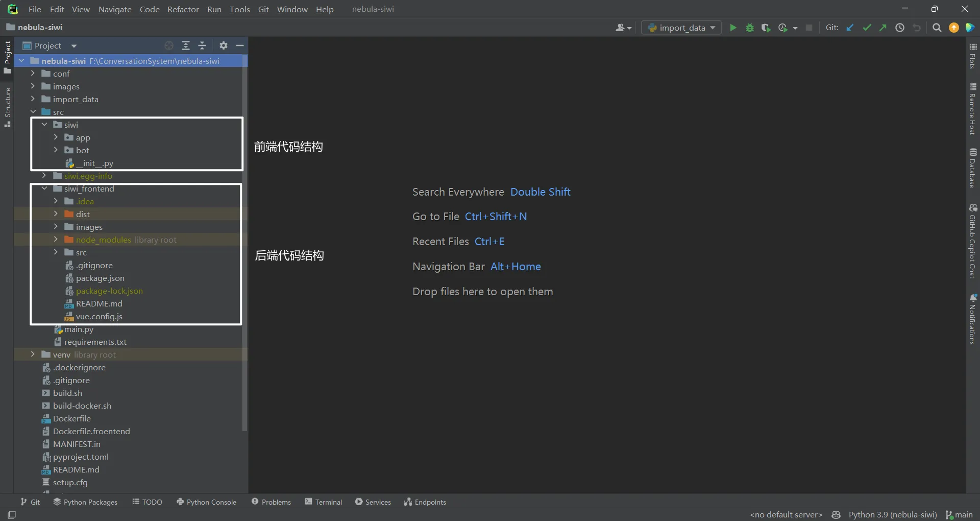980x521 pixels.
Task: Open Project panel settings gear
Action: 223,45
